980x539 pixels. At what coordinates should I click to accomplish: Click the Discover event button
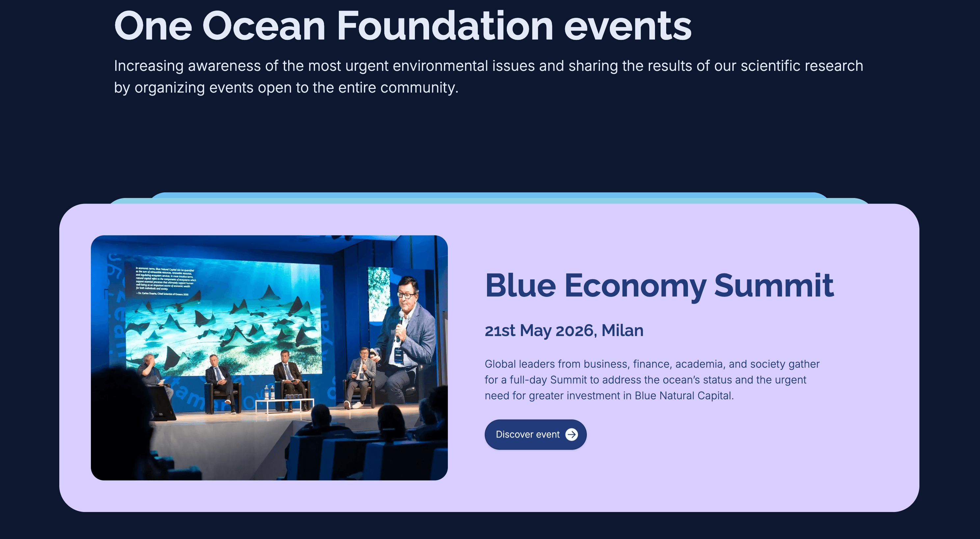coord(535,434)
